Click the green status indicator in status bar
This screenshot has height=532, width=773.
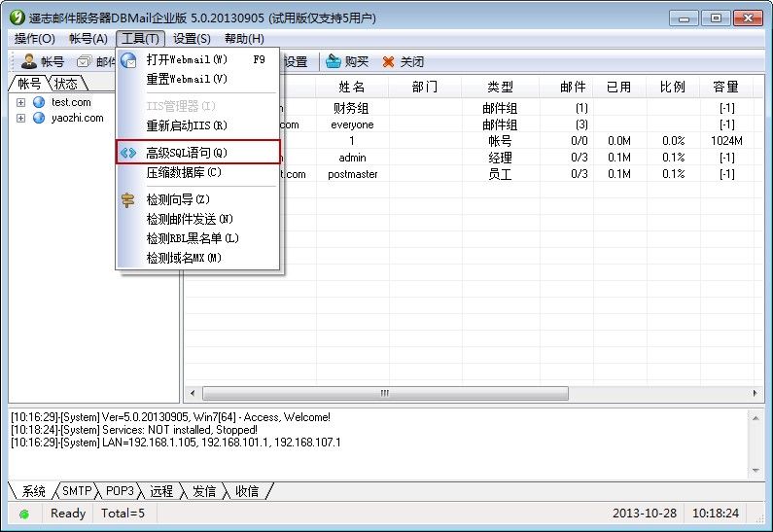tap(23, 514)
